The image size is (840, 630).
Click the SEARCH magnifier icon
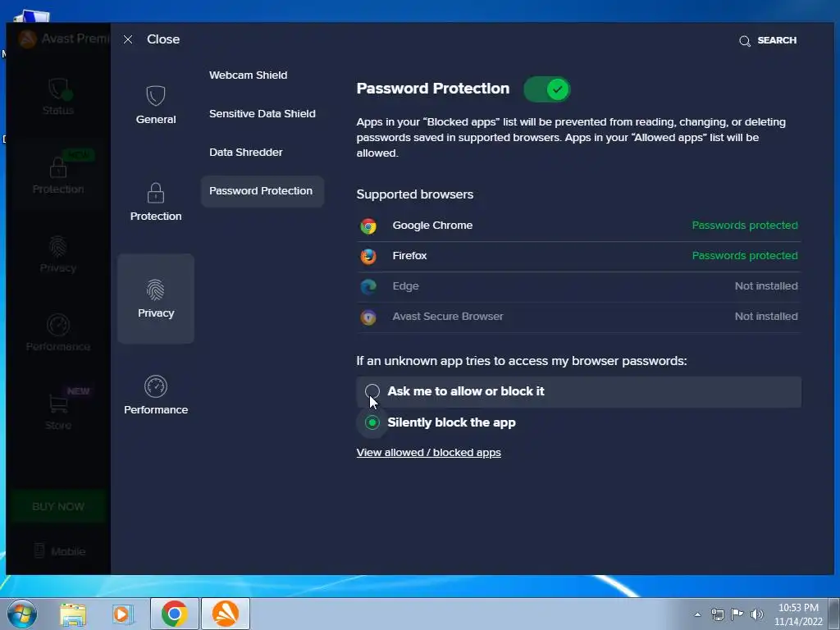(745, 41)
